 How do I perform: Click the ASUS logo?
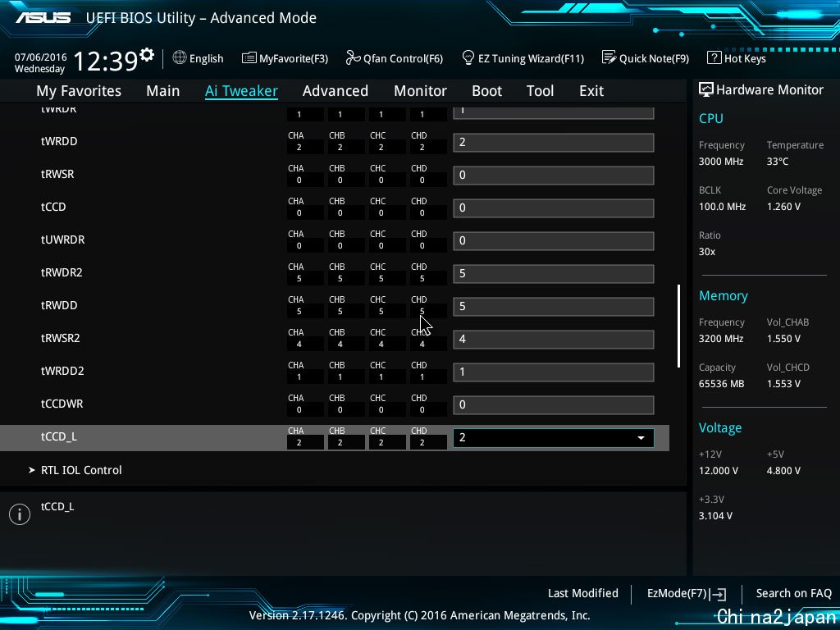pyautogui.click(x=43, y=18)
